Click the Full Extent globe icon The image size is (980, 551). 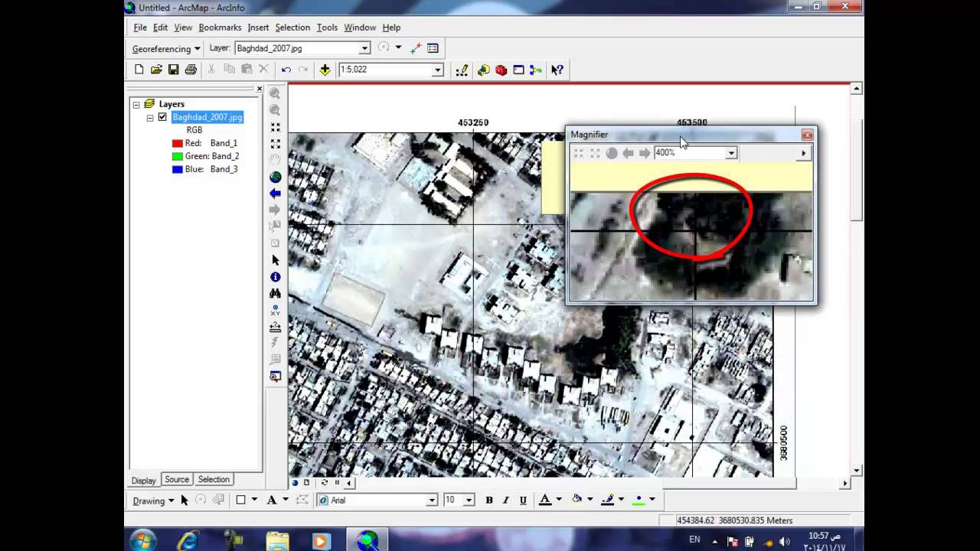point(276,177)
